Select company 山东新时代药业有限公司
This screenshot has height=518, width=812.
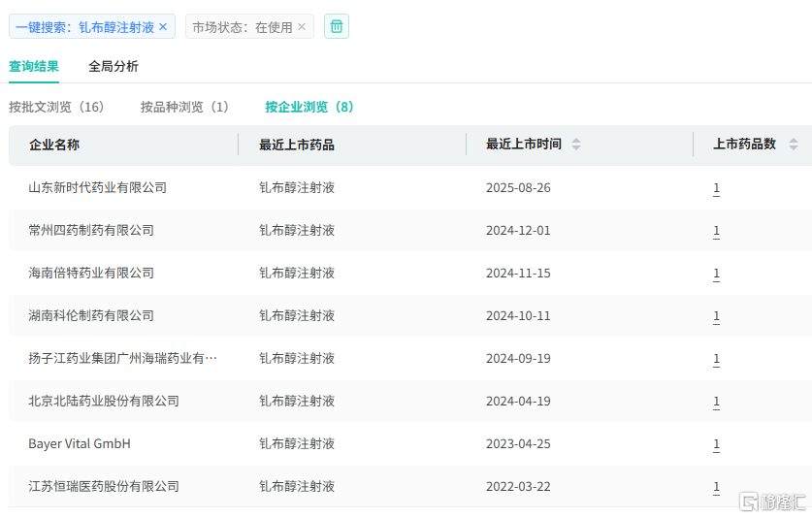click(x=97, y=187)
